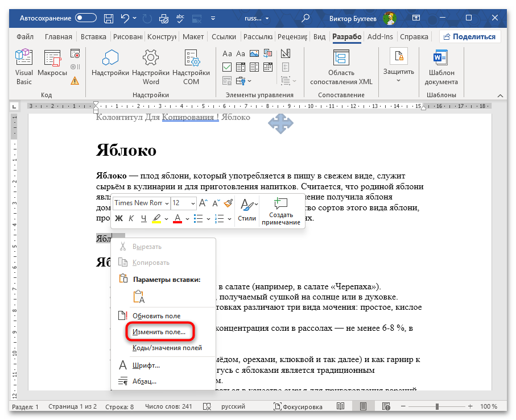Open macro security warning icon
Viewport: 516px width, 420px height.
(x=75, y=81)
